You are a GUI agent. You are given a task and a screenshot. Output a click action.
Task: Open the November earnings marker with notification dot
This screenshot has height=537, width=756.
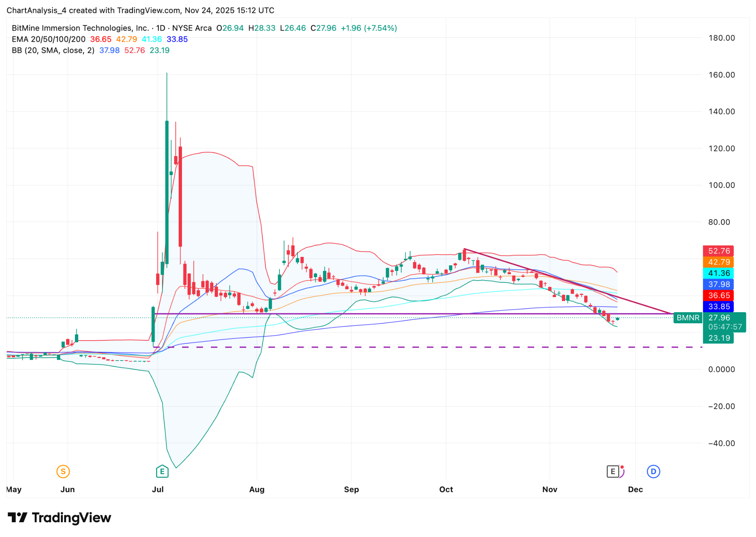click(x=612, y=471)
